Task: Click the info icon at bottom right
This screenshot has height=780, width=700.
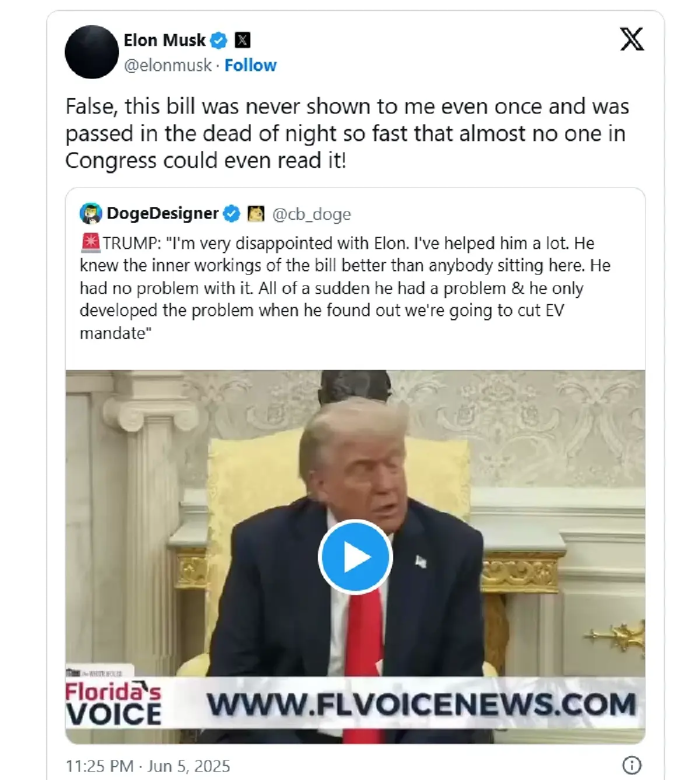Action: pyautogui.click(x=632, y=765)
